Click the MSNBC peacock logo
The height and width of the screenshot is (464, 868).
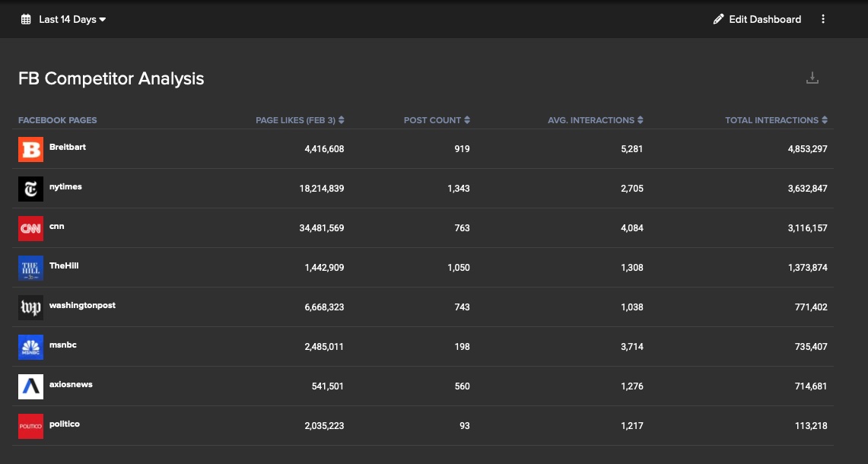(30, 347)
